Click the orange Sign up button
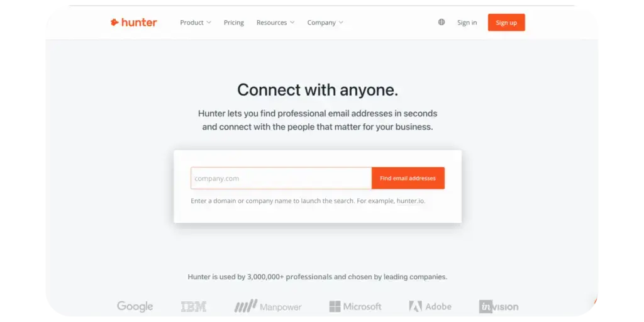Screen dimensions: 644x322 (506, 23)
